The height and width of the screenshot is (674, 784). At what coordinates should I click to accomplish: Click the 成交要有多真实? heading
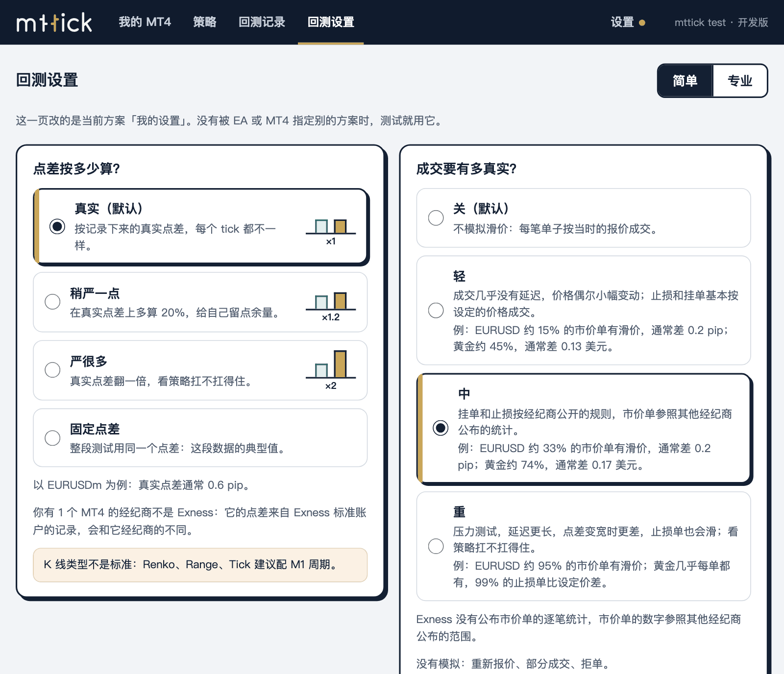pos(466,168)
